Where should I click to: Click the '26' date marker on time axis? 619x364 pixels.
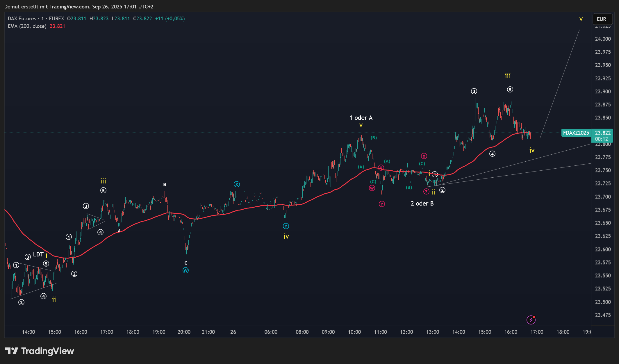click(233, 332)
